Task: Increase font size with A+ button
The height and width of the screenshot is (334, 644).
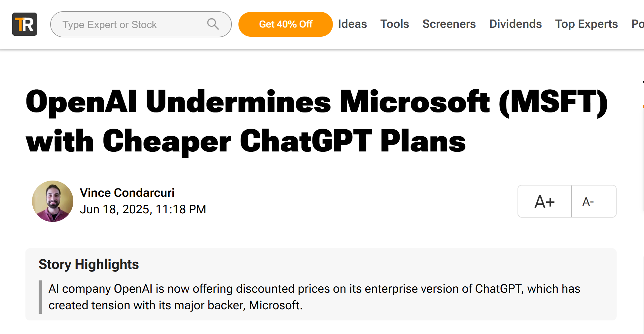Action: [545, 201]
